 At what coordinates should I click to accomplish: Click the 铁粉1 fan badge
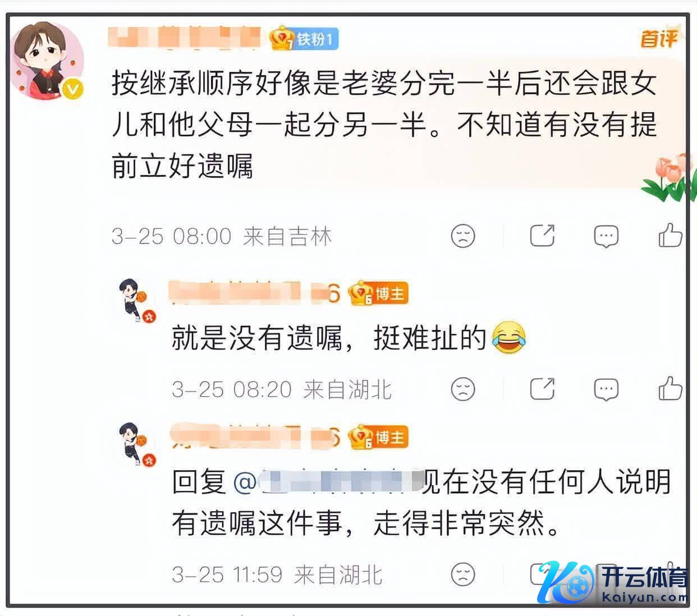305,39
